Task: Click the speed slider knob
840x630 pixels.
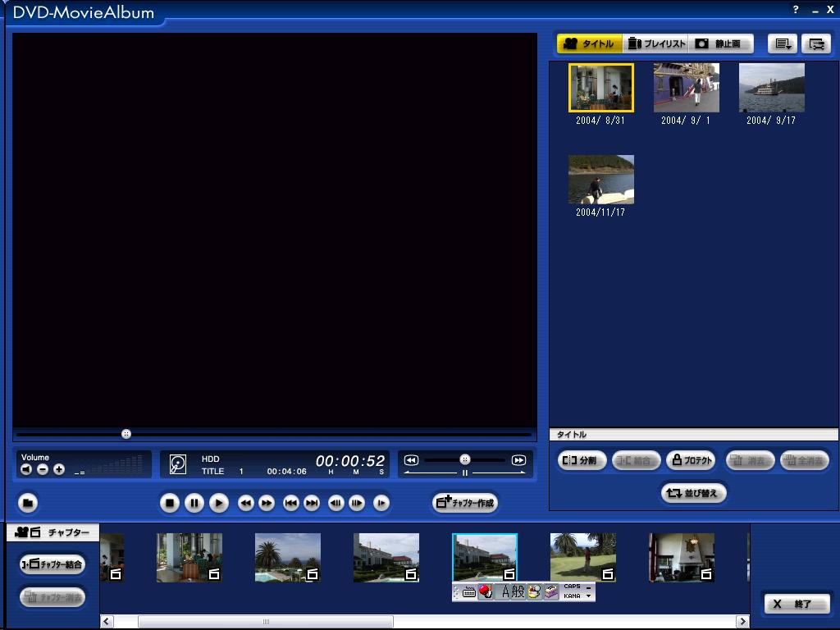Action: click(x=465, y=459)
